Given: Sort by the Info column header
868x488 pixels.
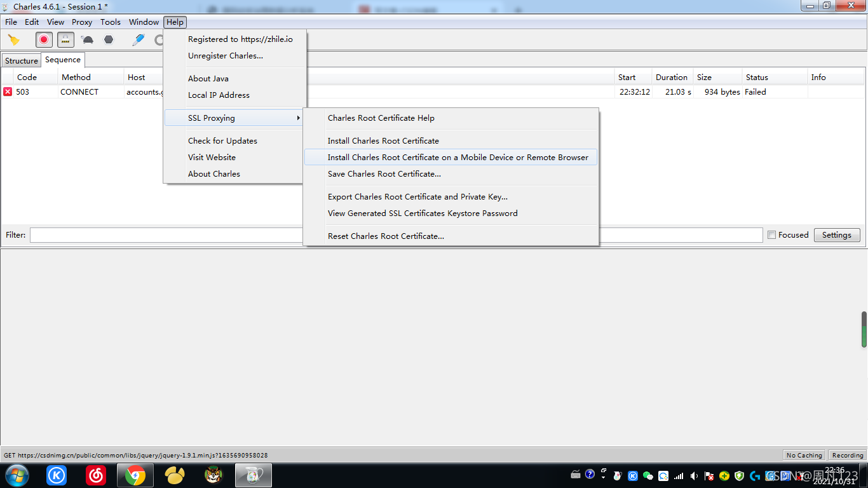Looking at the screenshot, I should (836, 77).
